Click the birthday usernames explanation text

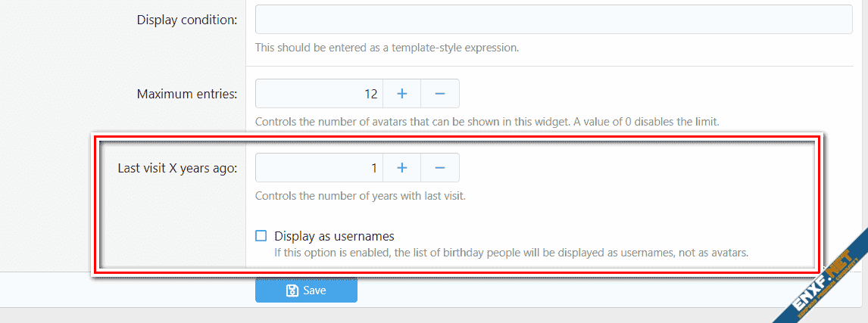[x=511, y=253]
